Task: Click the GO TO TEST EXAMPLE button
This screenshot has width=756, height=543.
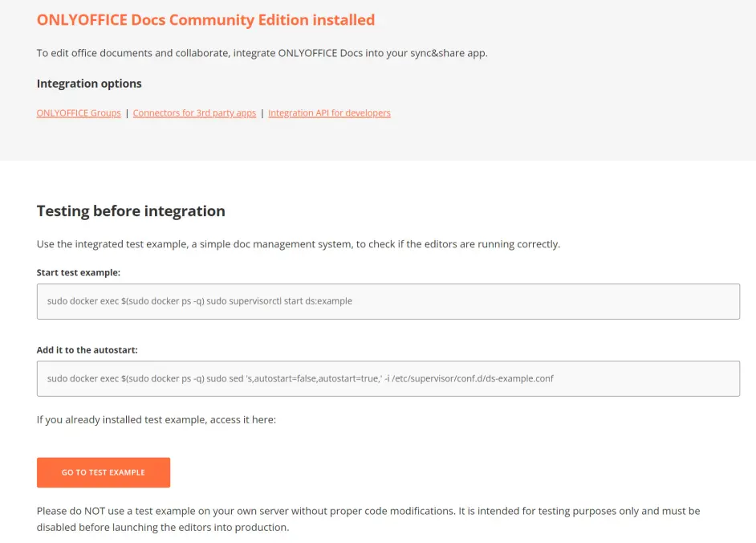Action: [x=104, y=472]
